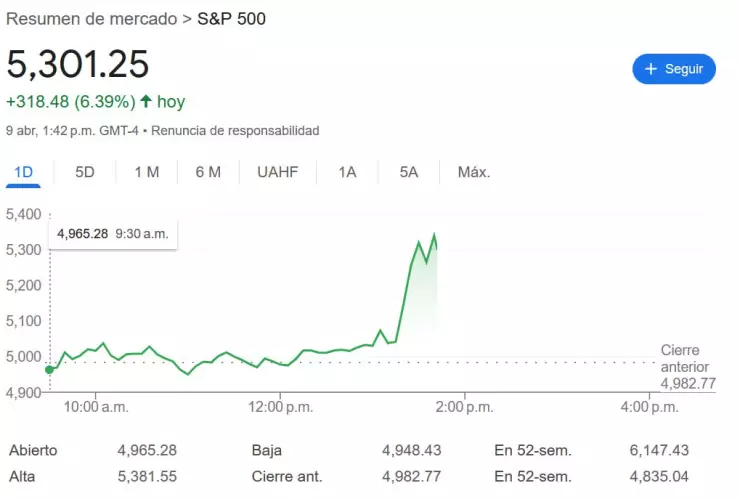740x499 pixels.
Task: Click the plus icon on Seguir button
Action: (x=650, y=69)
